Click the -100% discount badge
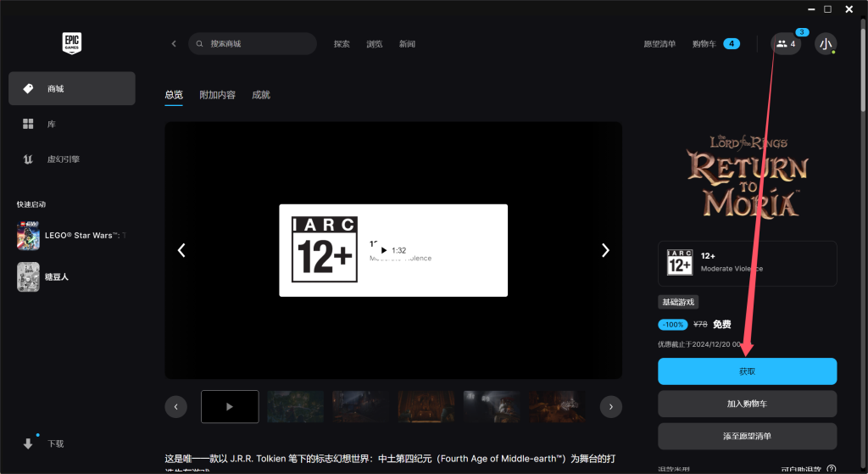Image resolution: width=868 pixels, height=474 pixels. click(x=672, y=325)
